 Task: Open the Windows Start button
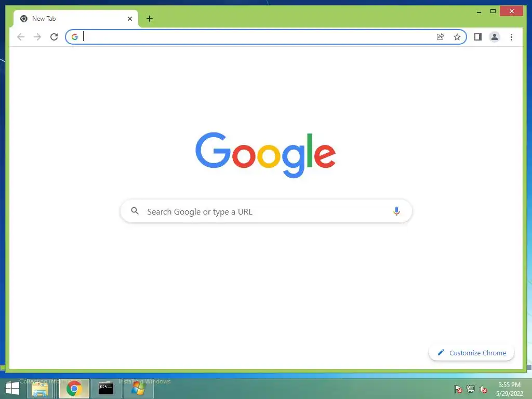[12, 389]
